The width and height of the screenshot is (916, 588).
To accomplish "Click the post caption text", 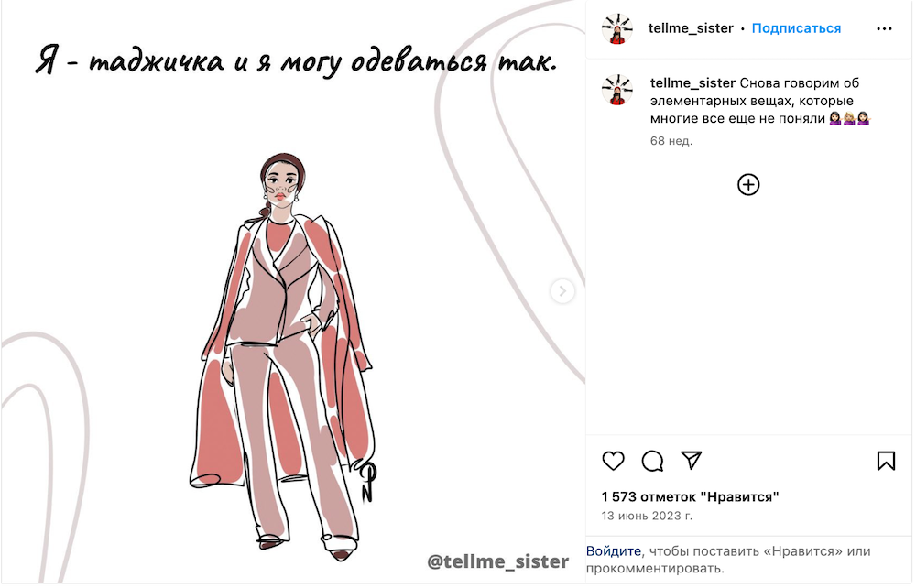I will coord(760,101).
